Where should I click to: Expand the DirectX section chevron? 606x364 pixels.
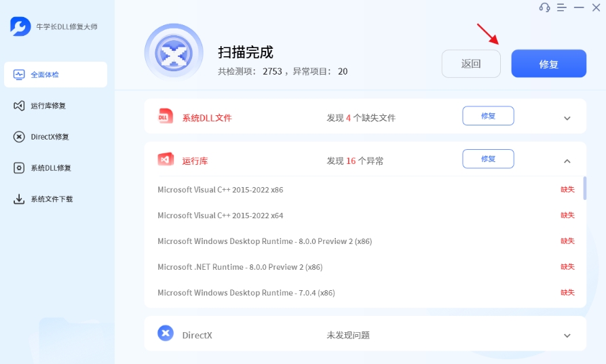click(567, 336)
